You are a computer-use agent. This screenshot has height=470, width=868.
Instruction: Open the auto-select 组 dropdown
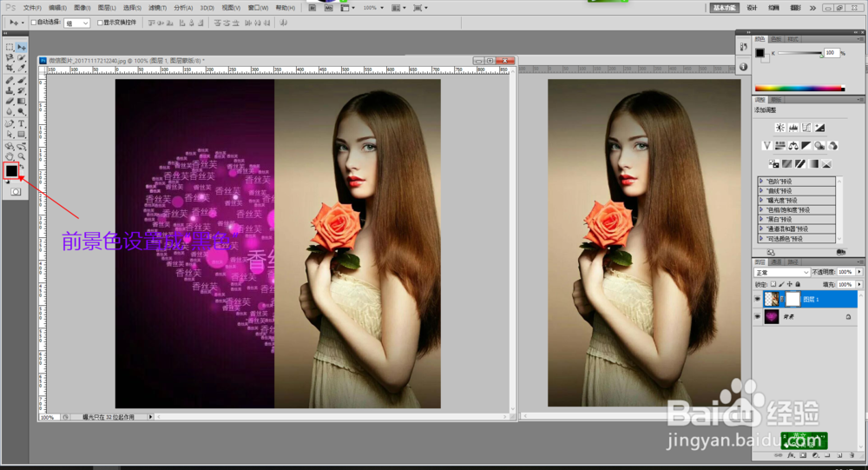coord(77,23)
